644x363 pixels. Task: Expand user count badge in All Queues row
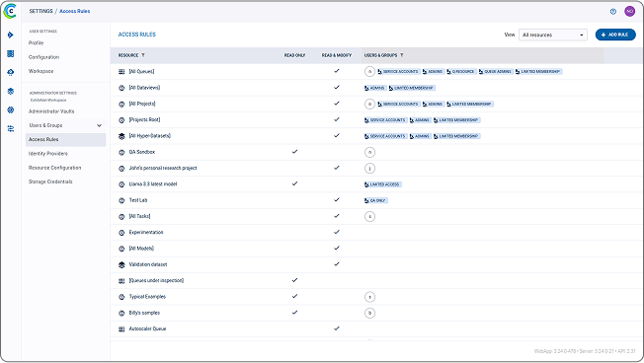click(369, 71)
